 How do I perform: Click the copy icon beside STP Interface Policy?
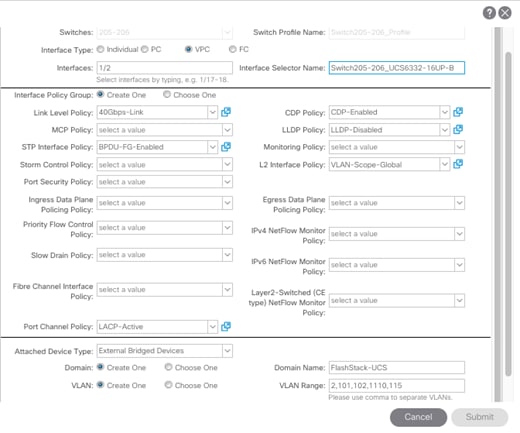click(x=226, y=147)
